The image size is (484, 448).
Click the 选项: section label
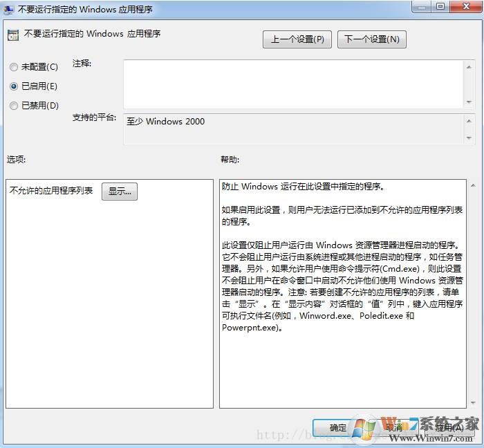[17, 160]
